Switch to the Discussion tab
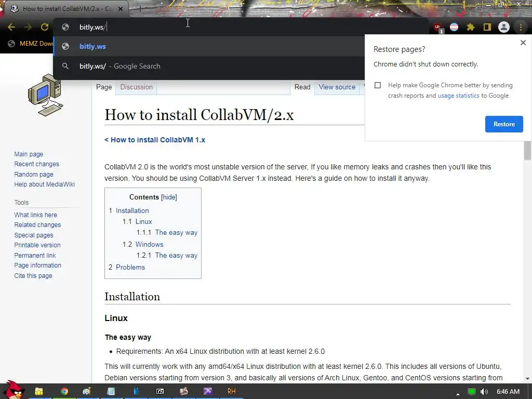Screen dimensions: 532x399 coord(137,87)
